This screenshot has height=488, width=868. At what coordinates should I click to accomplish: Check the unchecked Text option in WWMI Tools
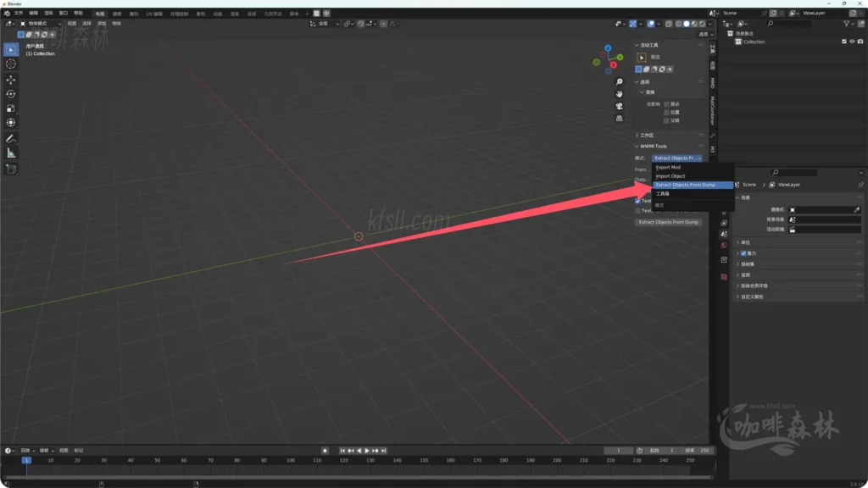tap(637, 210)
